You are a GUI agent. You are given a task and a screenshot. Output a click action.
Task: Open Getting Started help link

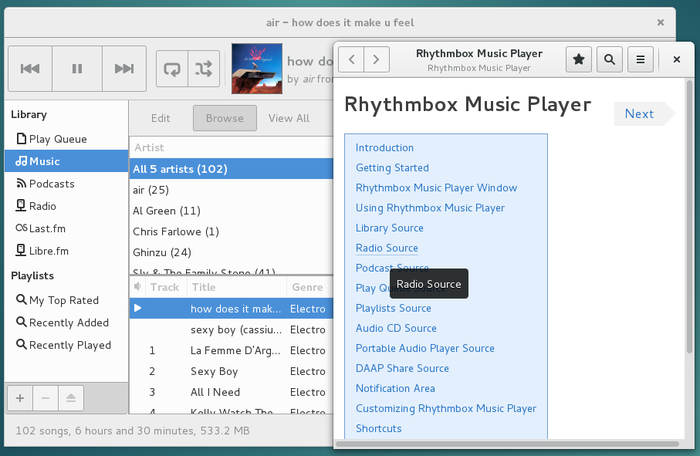point(392,168)
